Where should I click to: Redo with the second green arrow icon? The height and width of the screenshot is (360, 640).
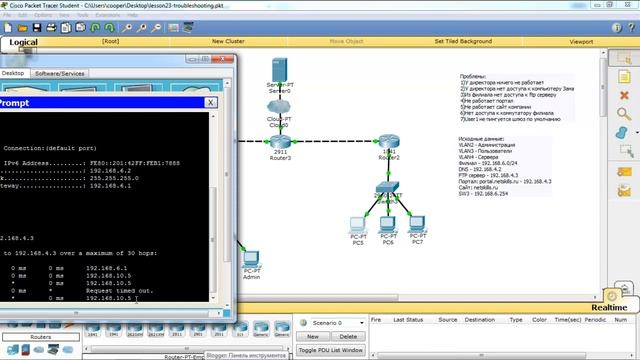click(x=109, y=28)
